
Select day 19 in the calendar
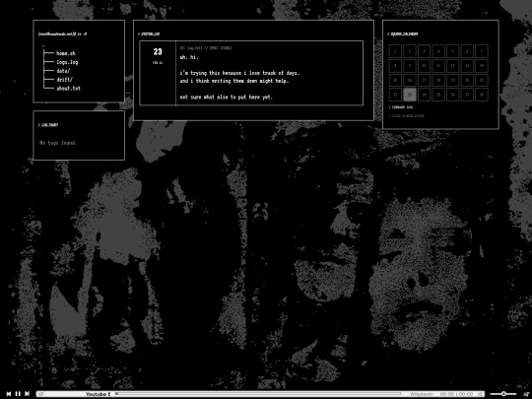452,81
